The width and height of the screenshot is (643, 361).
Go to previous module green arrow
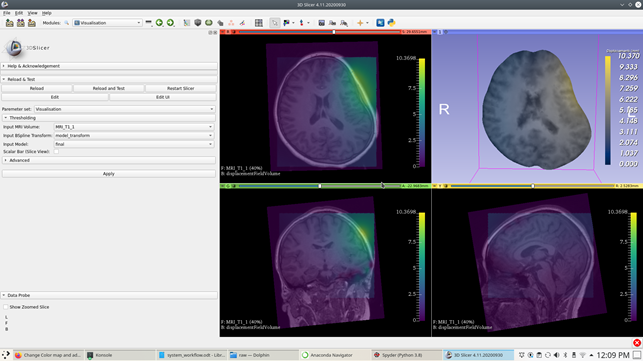tap(159, 23)
